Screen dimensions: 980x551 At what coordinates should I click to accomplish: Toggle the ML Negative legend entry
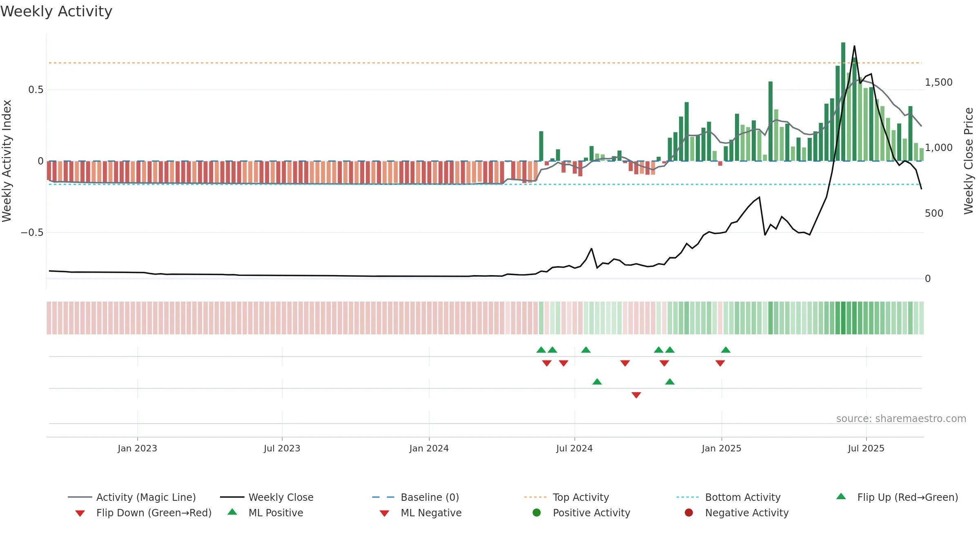[x=421, y=513]
